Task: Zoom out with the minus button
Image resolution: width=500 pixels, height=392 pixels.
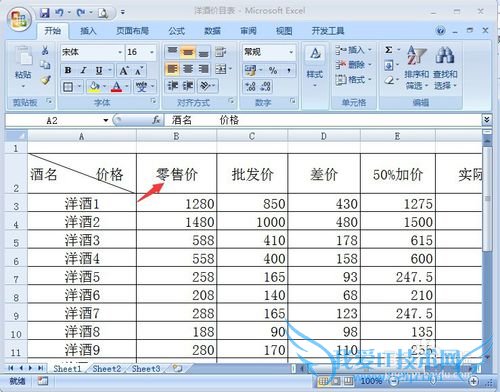Action: [394, 381]
